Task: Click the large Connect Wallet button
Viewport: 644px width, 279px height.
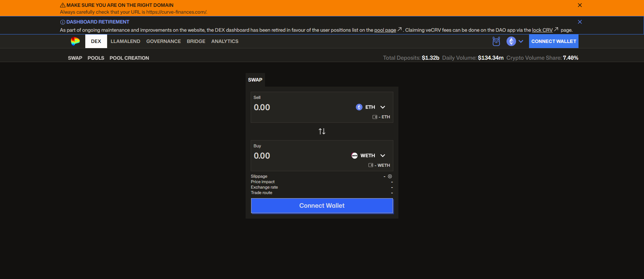Action: pyautogui.click(x=322, y=206)
